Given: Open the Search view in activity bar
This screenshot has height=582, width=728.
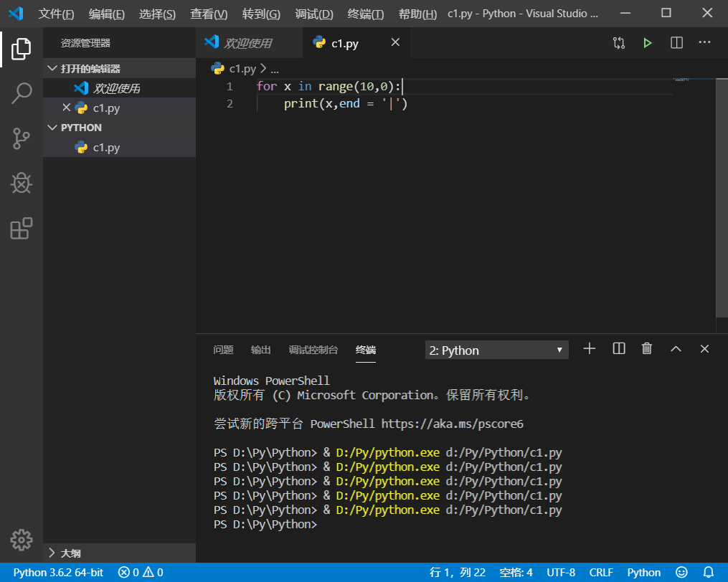Looking at the screenshot, I should coord(22,93).
